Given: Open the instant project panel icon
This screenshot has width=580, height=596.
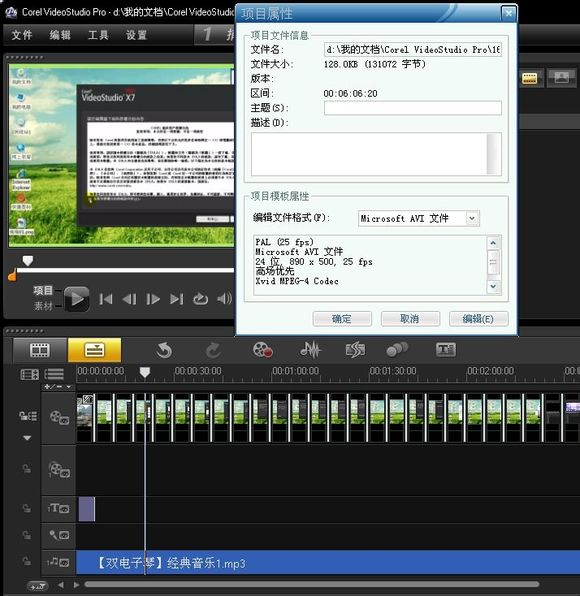Looking at the screenshot, I should [x=561, y=78].
